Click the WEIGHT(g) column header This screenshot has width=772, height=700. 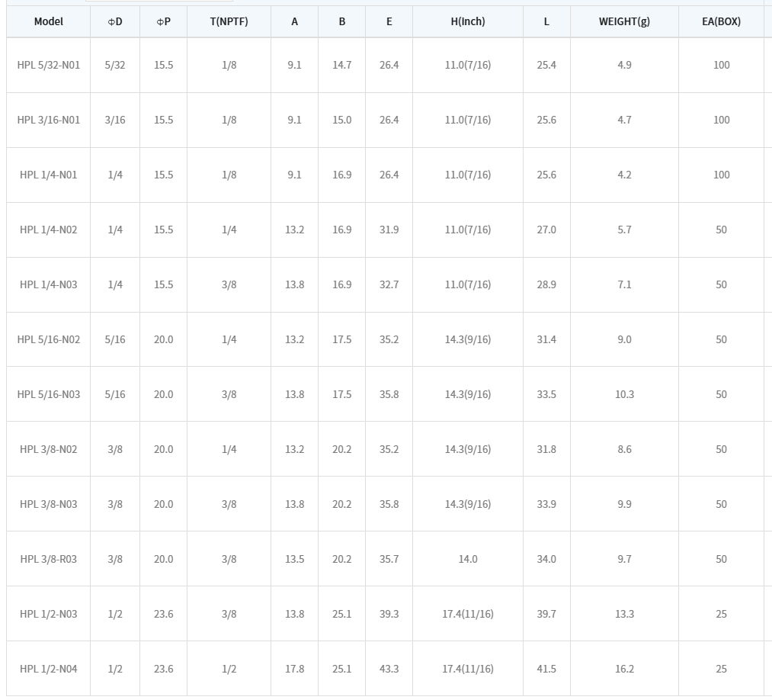(624, 21)
